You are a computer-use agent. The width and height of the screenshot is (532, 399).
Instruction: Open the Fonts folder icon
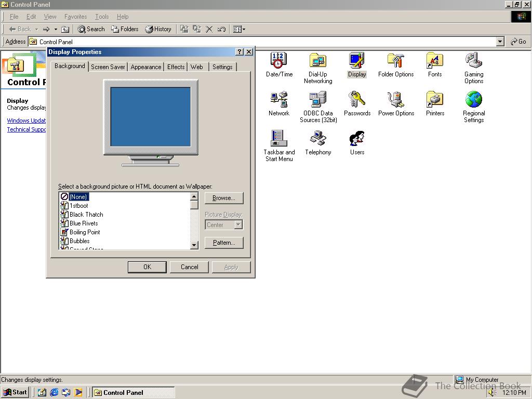click(x=435, y=64)
